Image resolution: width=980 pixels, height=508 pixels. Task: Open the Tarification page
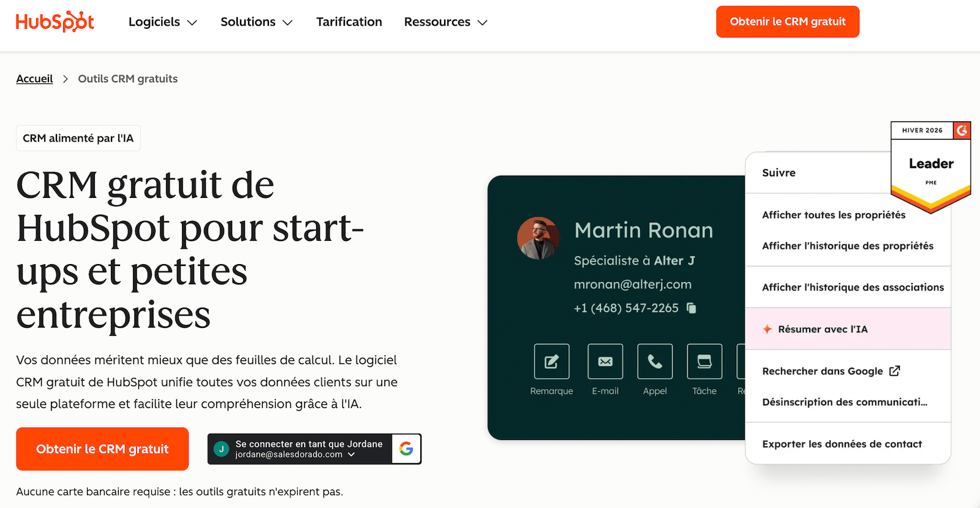pos(349,22)
